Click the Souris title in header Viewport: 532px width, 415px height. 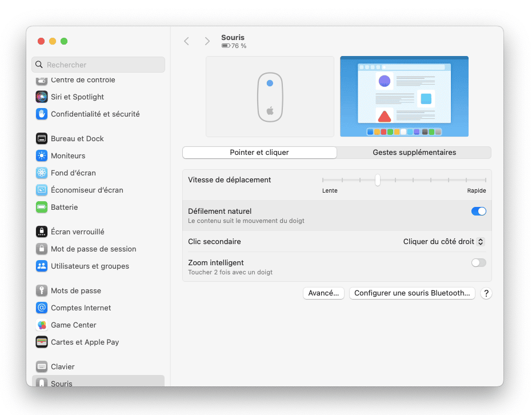tap(233, 37)
